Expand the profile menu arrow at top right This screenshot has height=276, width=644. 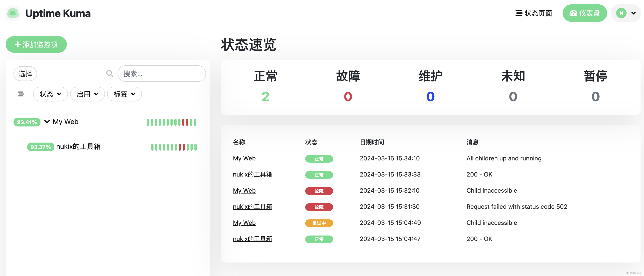click(x=633, y=13)
